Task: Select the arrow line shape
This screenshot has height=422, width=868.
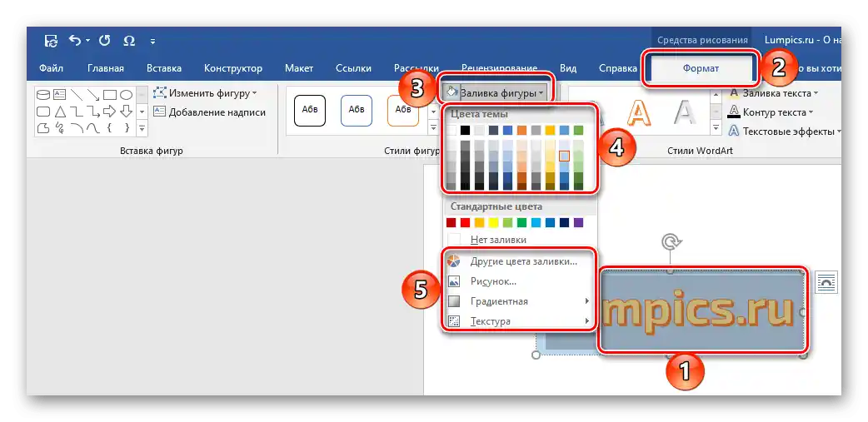Action: pos(93,95)
